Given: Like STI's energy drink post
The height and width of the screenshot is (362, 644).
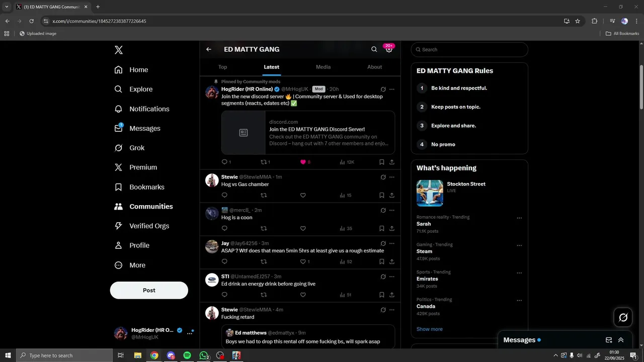Looking at the screenshot, I should tap(303, 295).
